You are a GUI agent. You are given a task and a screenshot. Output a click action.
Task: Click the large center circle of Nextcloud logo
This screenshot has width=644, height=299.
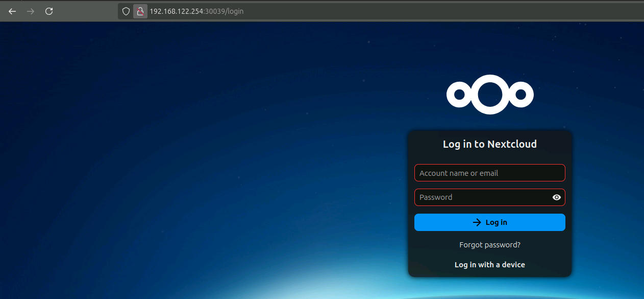point(490,95)
